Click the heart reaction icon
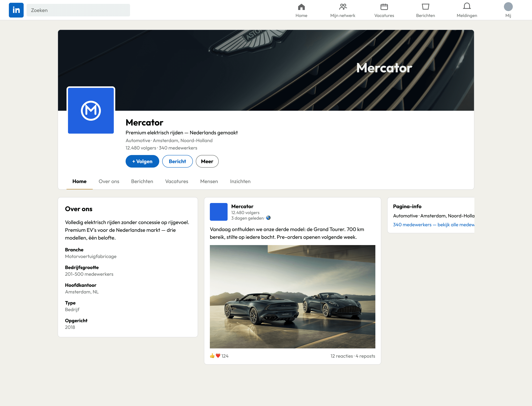 (218, 355)
